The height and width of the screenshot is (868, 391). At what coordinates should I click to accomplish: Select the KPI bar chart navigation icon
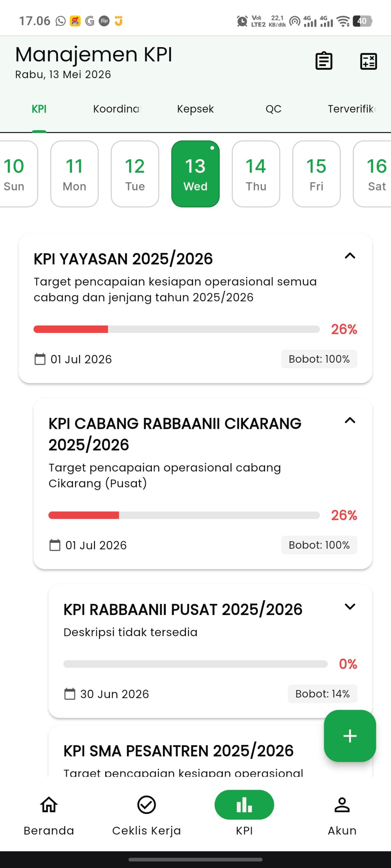(244, 805)
